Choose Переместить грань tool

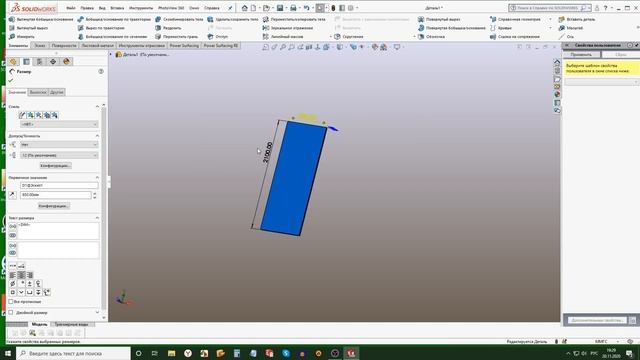point(176,36)
